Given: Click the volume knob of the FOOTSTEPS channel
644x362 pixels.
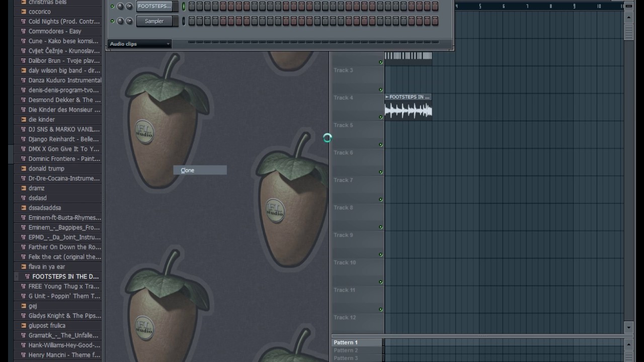Looking at the screenshot, I should click(x=129, y=6).
